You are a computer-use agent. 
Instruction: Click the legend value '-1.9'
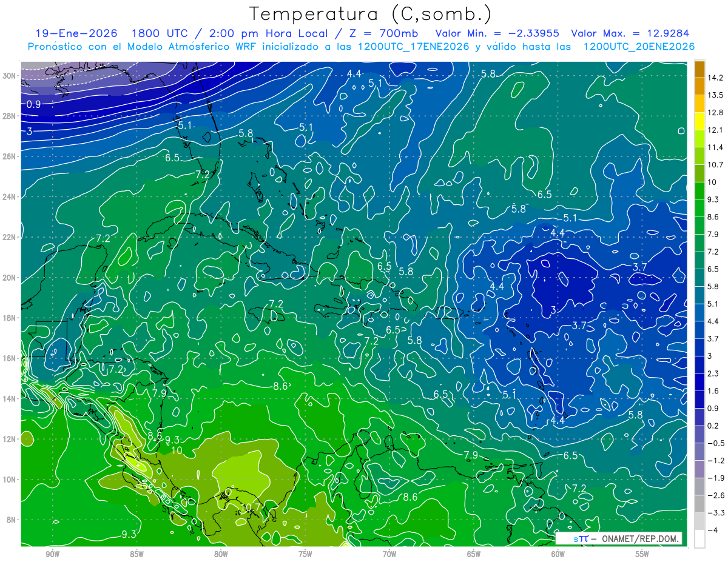(715, 478)
